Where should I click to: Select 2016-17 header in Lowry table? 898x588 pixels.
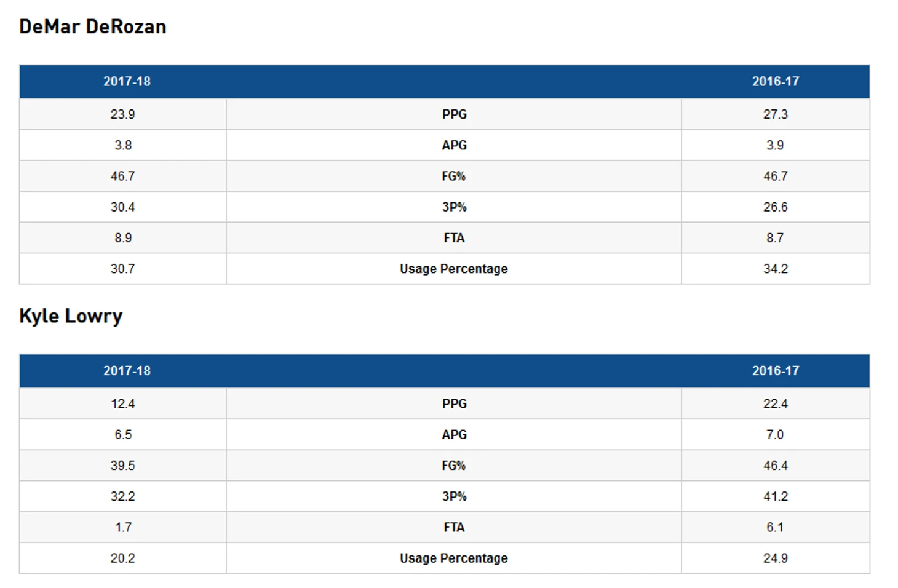(x=776, y=371)
